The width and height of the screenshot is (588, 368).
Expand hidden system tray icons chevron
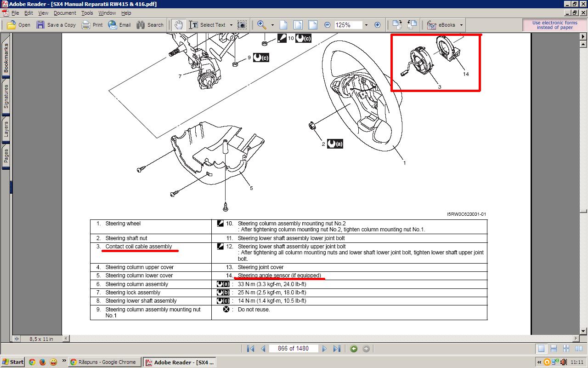(538, 362)
